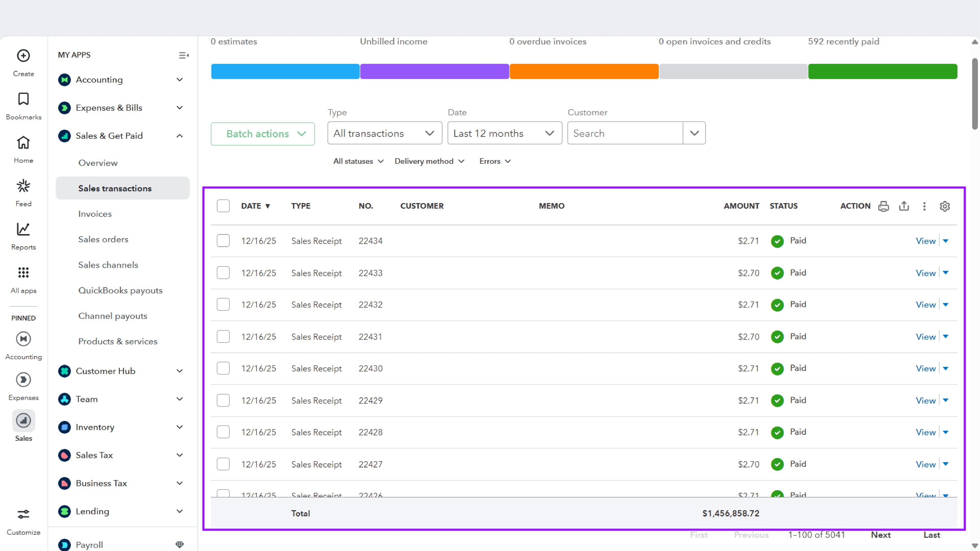980x551 pixels.
Task: Click the export icon in table header
Action: point(904,206)
